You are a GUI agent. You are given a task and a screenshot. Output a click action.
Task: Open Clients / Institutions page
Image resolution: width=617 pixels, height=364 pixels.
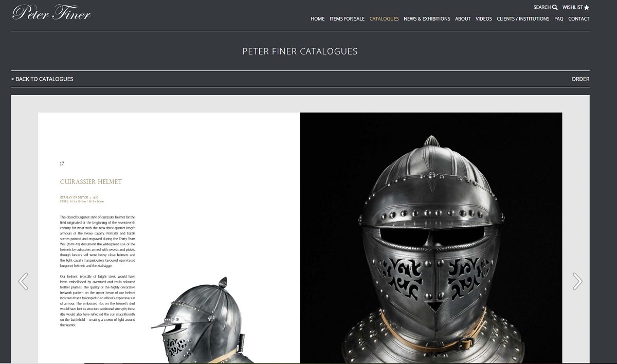523,19
